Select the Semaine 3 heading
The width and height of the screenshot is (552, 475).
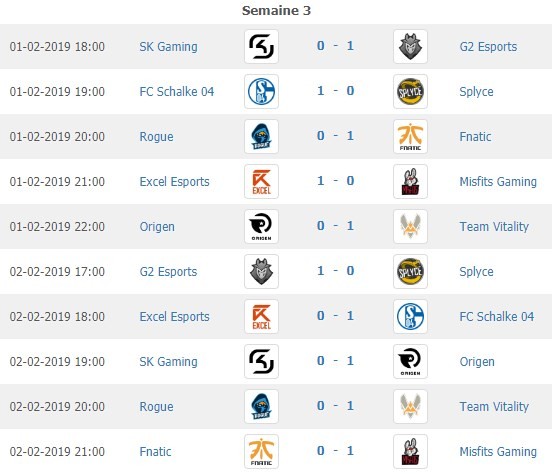[x=276, y=11]
